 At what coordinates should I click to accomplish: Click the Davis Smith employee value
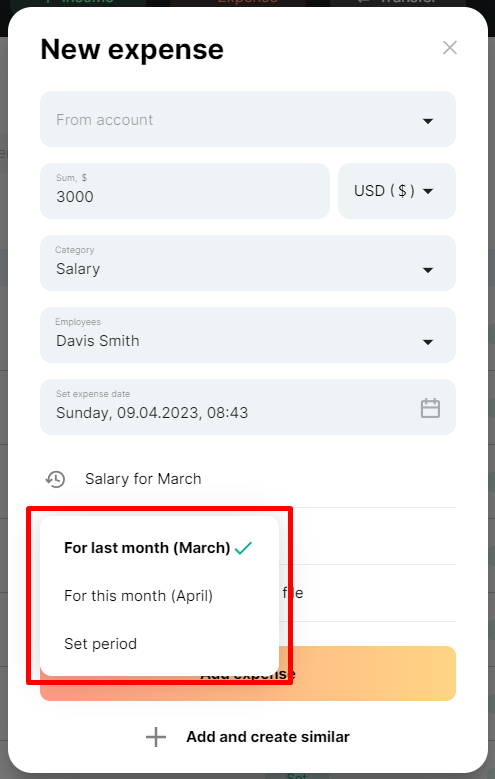point(97,341)
